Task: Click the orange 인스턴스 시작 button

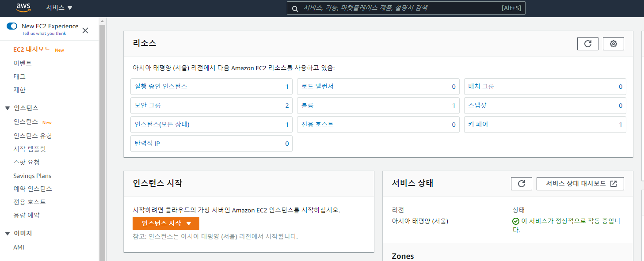Action: pyautogui.click(x=166, y=223)
